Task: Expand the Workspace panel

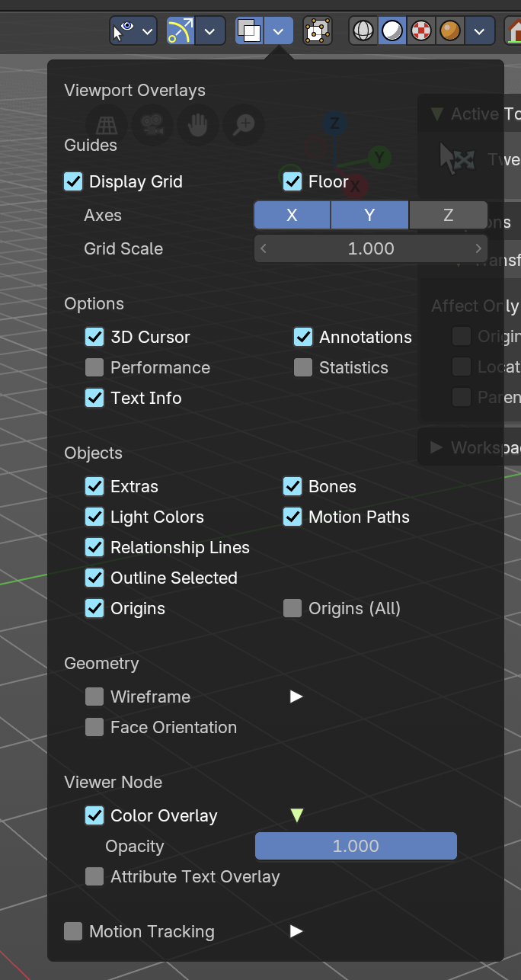Action: (436, 447)
